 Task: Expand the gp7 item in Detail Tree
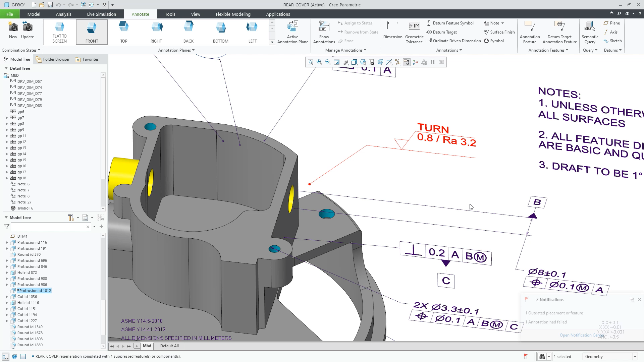[x=7, y=118]
